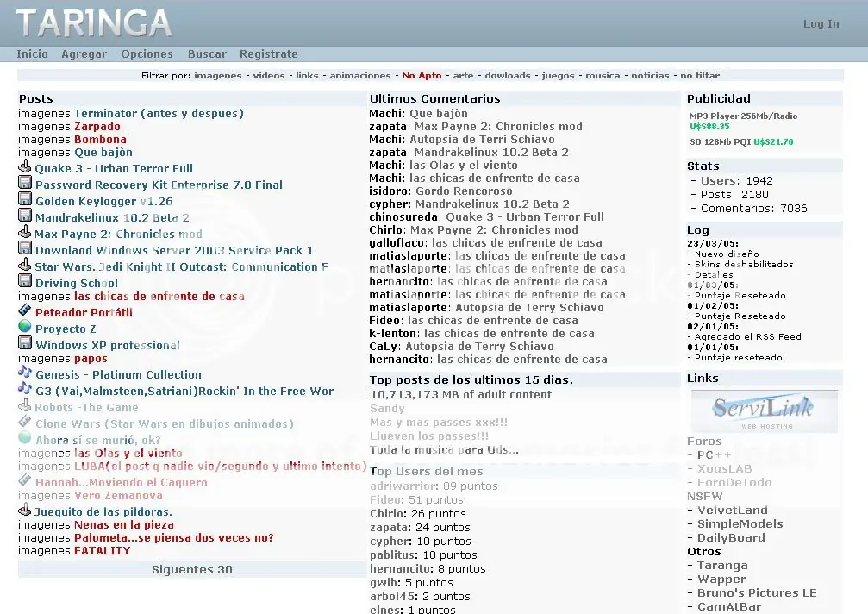The width and height of the screenshot is (868, 614).
Task: Filter posts by musica
Action: [603, 75]
